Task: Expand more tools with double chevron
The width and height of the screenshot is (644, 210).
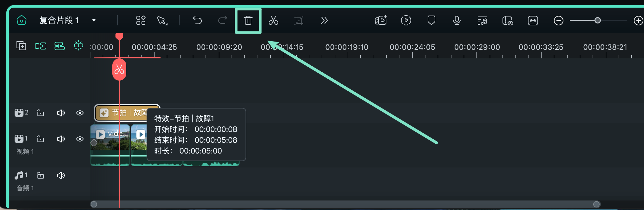Action: (324, 21)
